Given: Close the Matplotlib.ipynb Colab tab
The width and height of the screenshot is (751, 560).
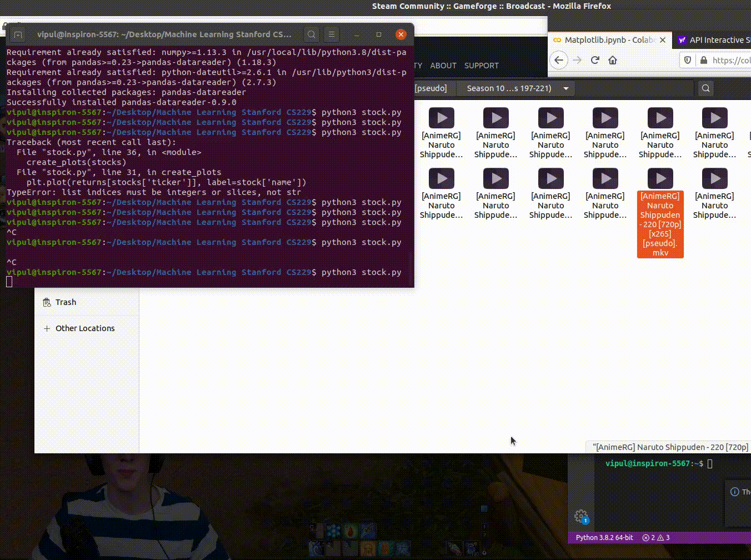Looking at the screenshot, I should coord(663,40).
